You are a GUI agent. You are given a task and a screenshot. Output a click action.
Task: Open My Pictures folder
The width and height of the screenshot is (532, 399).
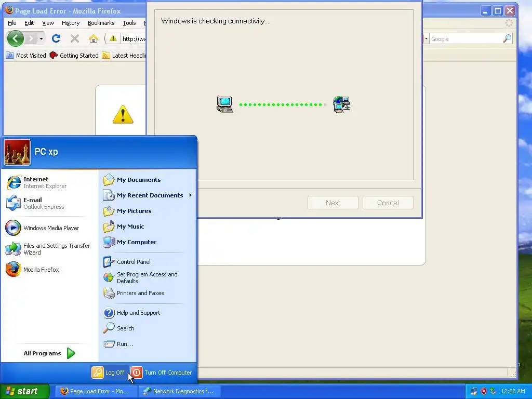(148, 211)
